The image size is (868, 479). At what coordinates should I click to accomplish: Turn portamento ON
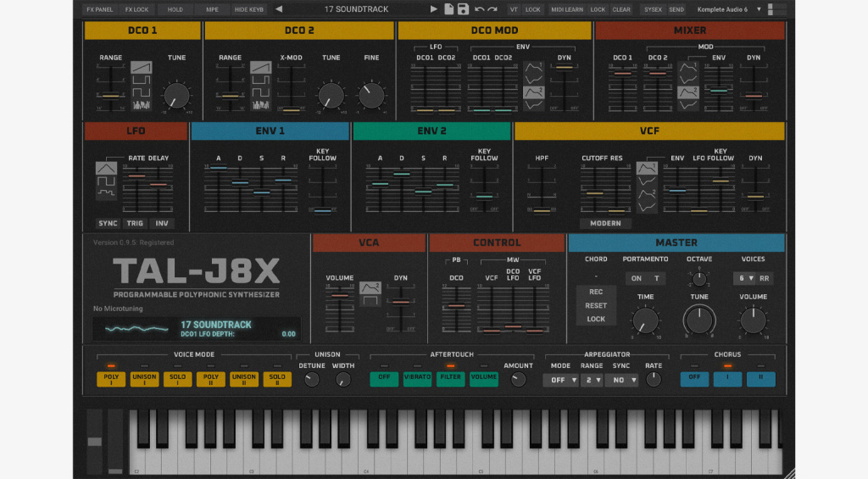pyautogui.click(x=637, y=278)
